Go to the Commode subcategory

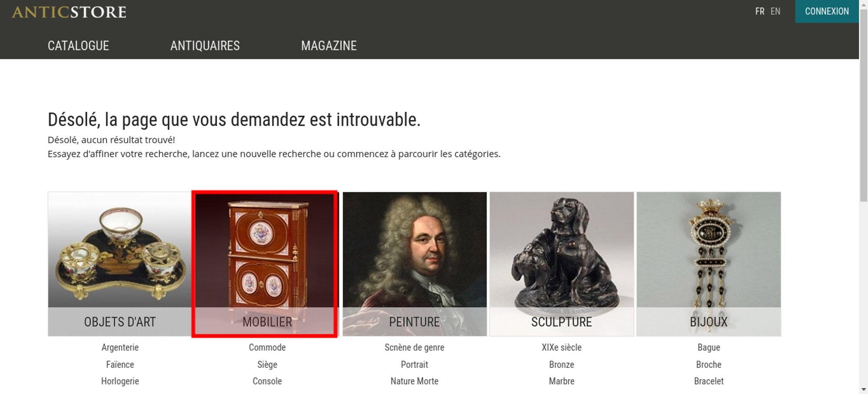tap(267, 347)
